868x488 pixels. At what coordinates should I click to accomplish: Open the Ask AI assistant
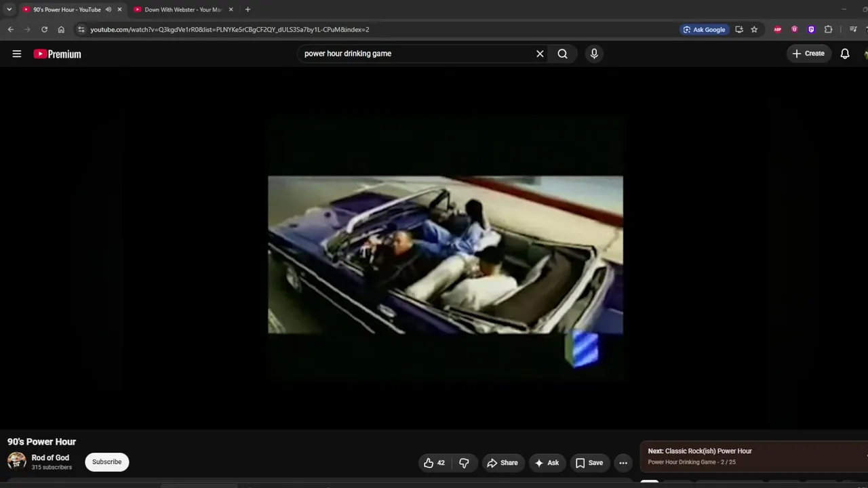547,463
